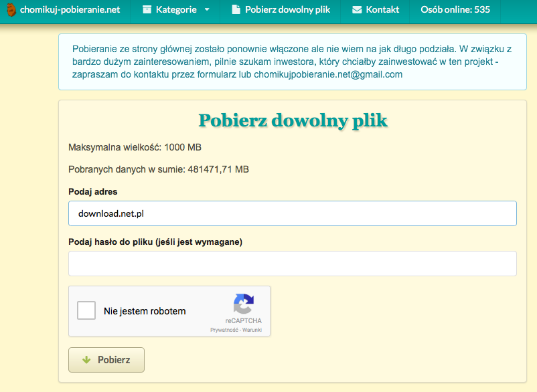Click the reCAPTCHA logo
This screenshot has height=392, width=537.
point(244,304)
